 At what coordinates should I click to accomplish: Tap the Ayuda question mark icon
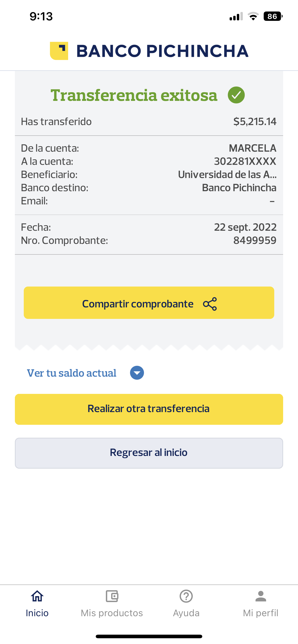186,596
